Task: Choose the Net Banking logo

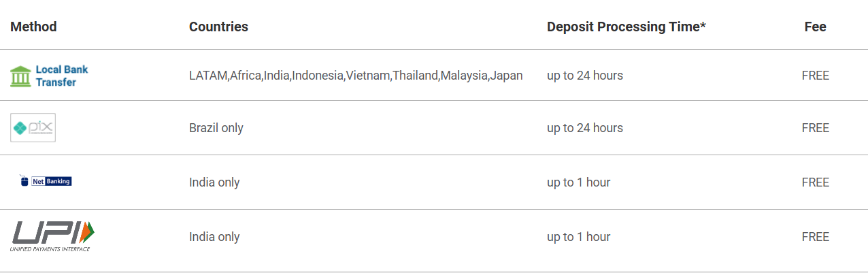Action: point(46,181)
